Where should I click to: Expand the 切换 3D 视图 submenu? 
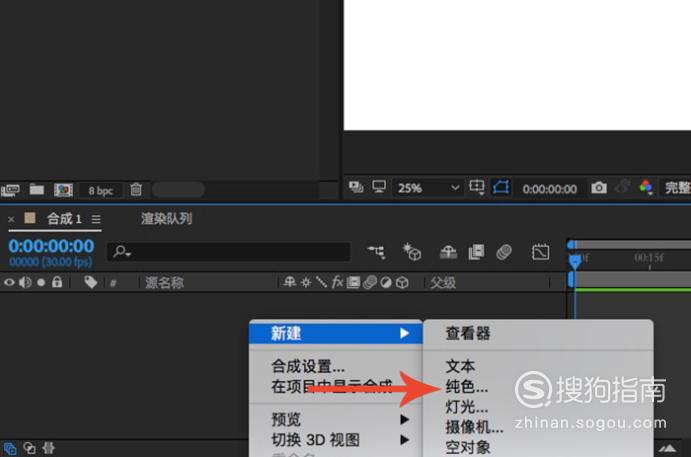coord(336,440)
